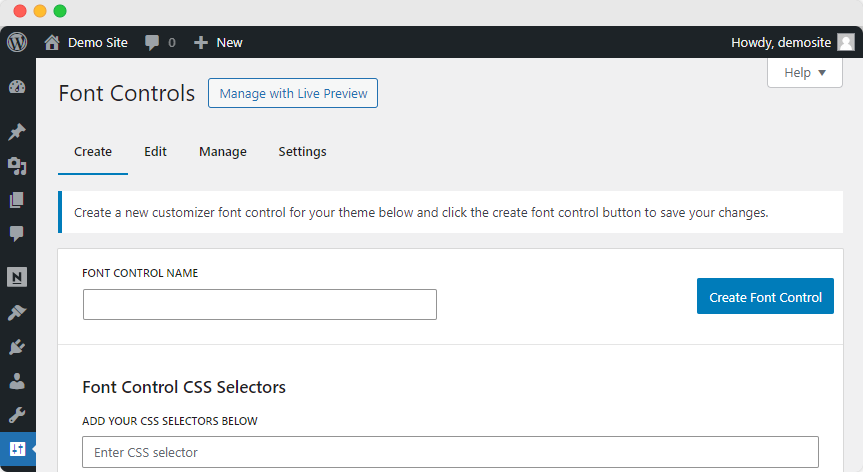Screen dimensions: 863x472
Task: Focus the Enter CSS selector field
Action: 450,452
